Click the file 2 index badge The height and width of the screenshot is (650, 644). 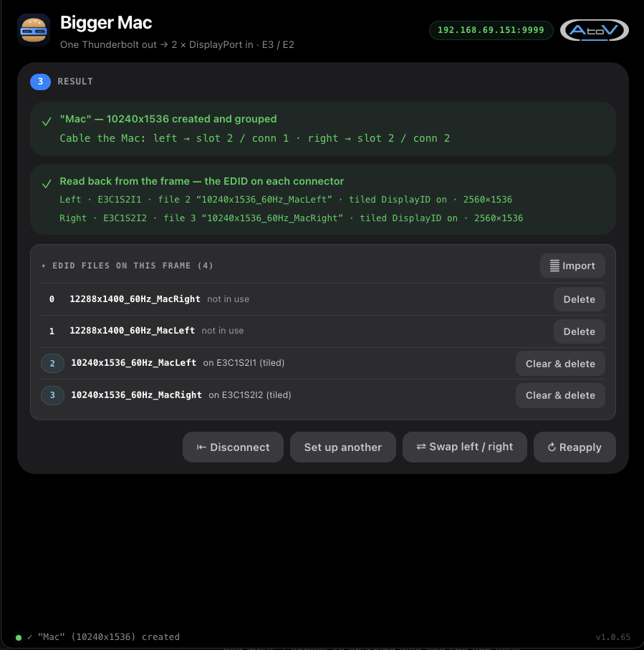click(52, 363)
